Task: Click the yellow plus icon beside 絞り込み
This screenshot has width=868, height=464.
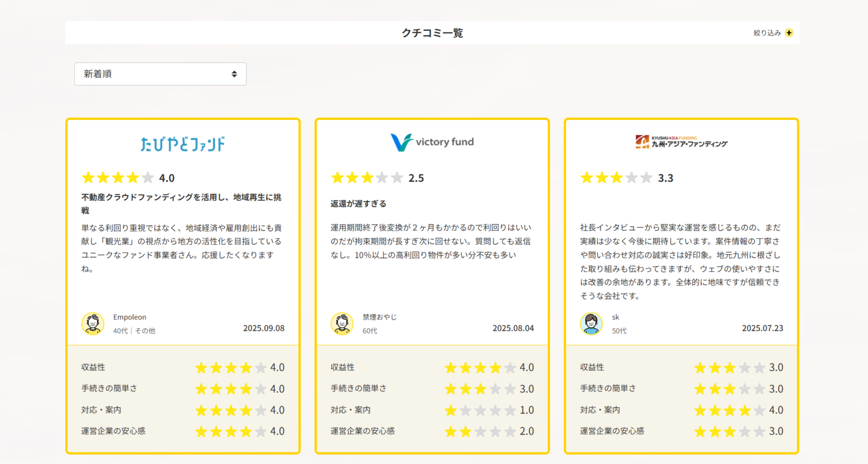Action: point(789,33)
